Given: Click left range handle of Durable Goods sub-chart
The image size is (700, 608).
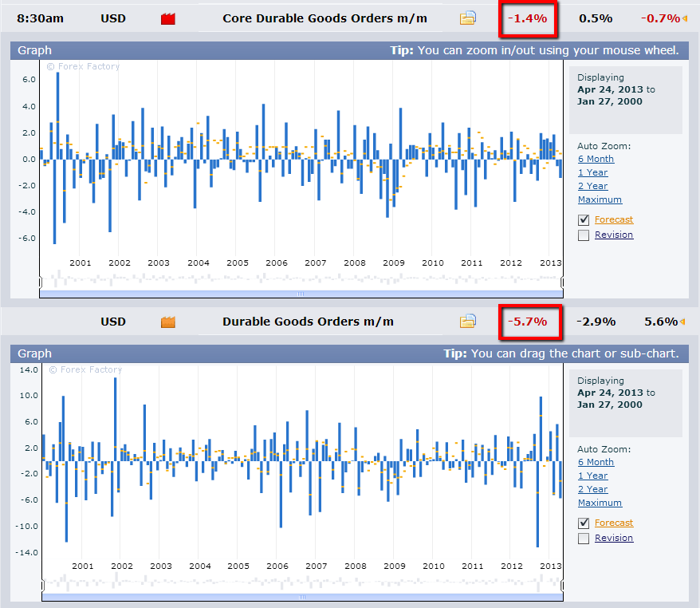Looking at the screenshot, I should click(x=43, y=585).
